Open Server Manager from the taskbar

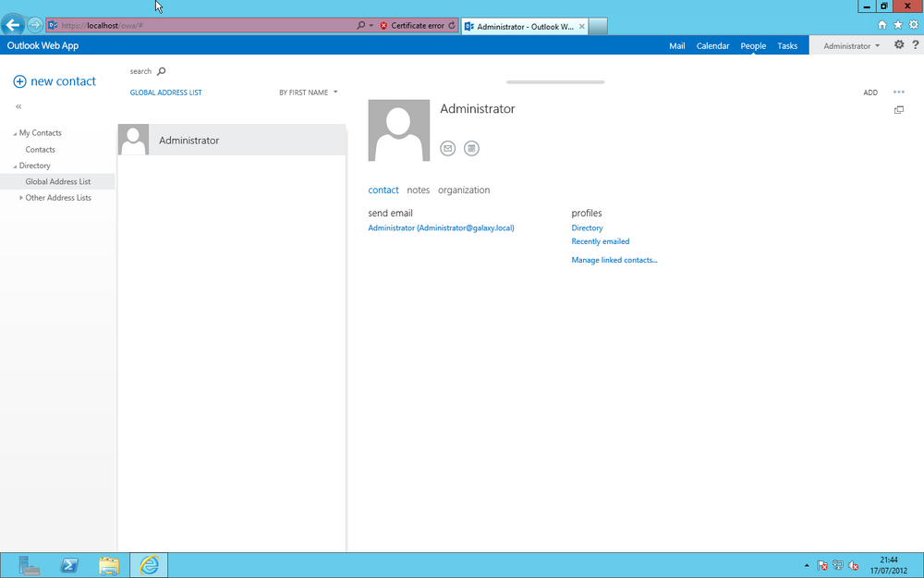pyautogui.click(x=29, y=565)
